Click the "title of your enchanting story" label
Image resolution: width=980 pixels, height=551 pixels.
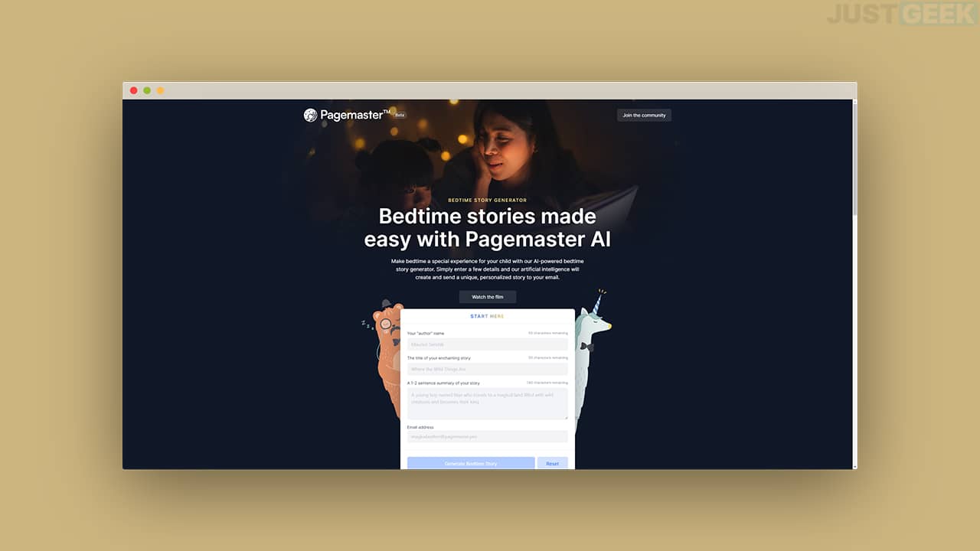(439, 358)
